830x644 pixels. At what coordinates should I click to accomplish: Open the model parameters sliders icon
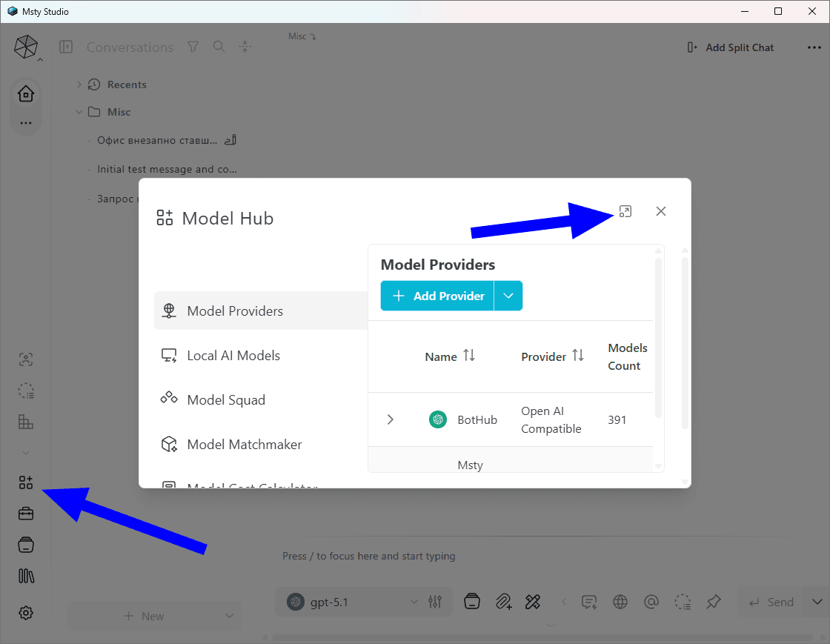click(x=435, y=602)
